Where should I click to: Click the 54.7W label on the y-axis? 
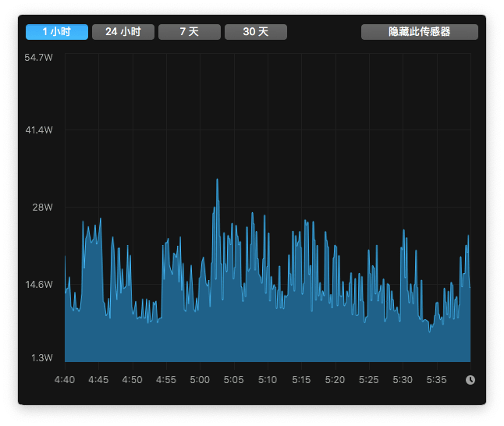pyautogui.click(x=39, y=59)
